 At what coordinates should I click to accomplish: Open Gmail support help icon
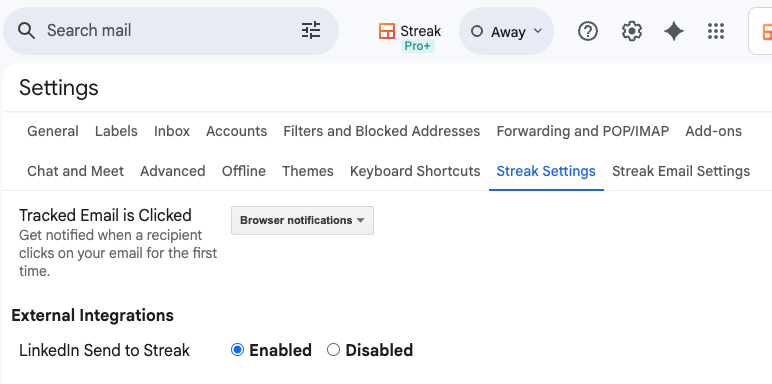[x=587, y=32]
